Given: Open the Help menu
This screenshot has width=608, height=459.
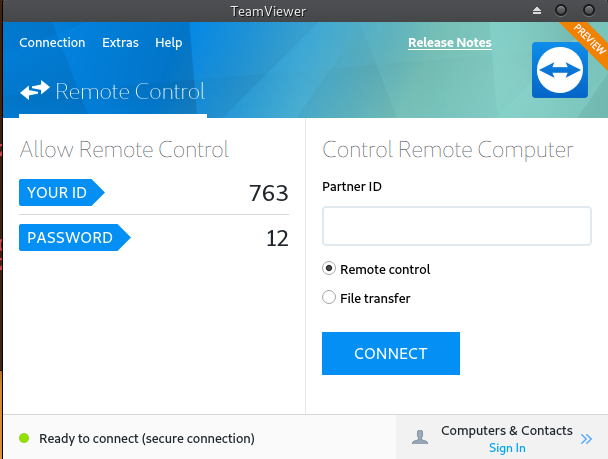Looking at the screenshot, I should click(x=169, y=43).
